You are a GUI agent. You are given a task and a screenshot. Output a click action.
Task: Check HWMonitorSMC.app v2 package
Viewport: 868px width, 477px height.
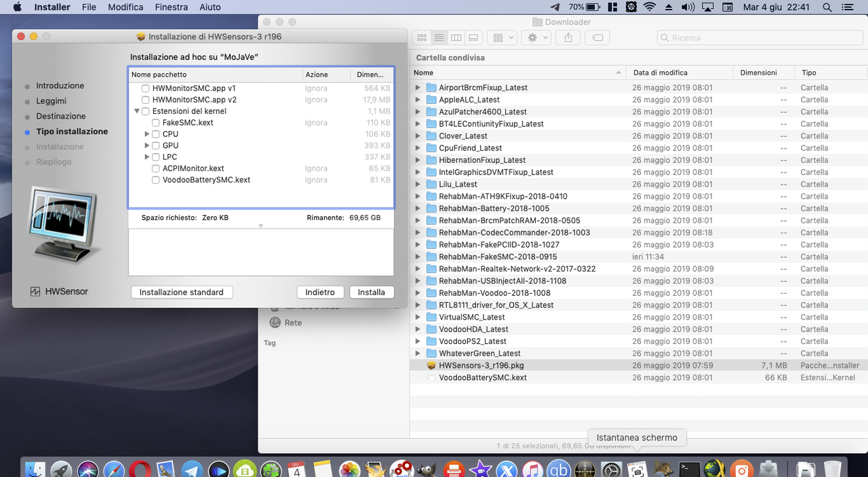click(145, 100)
